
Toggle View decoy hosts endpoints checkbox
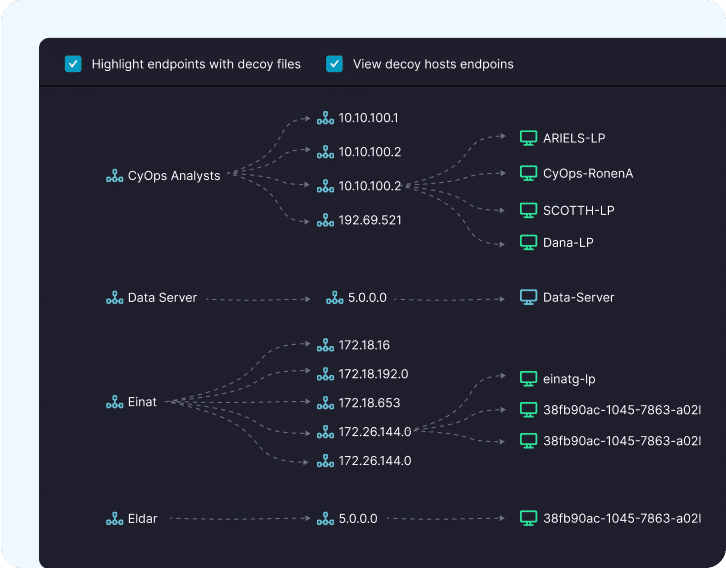pyautogui.click(x=335, y=64)
